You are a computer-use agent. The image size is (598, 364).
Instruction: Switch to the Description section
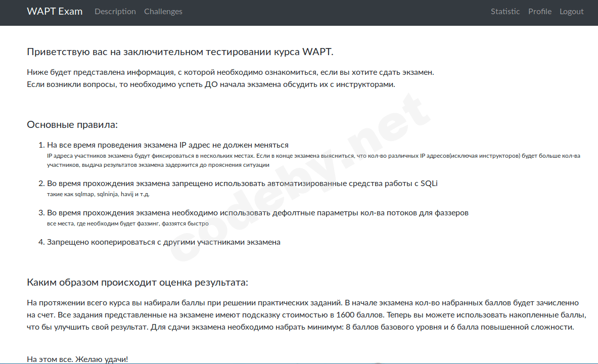click(115, 11)
